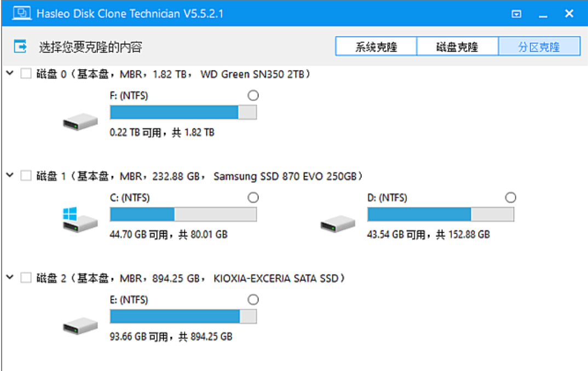Check the 磁盘 1 Samsung SSD checkbox
Image resolution: width=588 pixels, height=371 pixels.
26,176
